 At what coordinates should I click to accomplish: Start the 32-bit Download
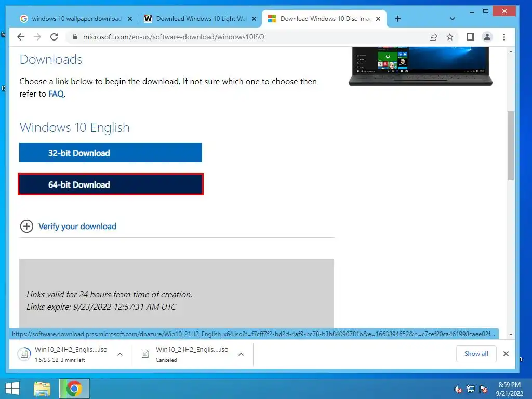point(111,153)
